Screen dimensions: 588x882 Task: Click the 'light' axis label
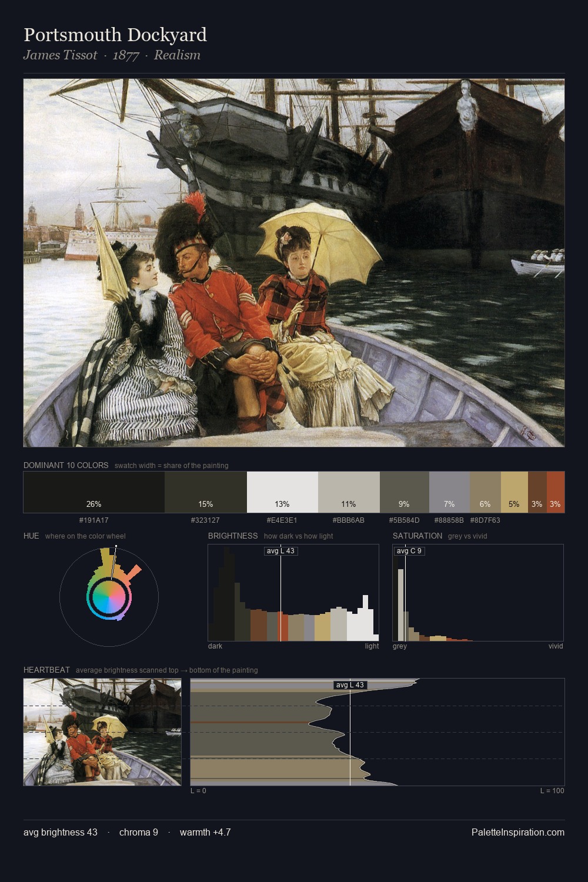tap(372, 646)
